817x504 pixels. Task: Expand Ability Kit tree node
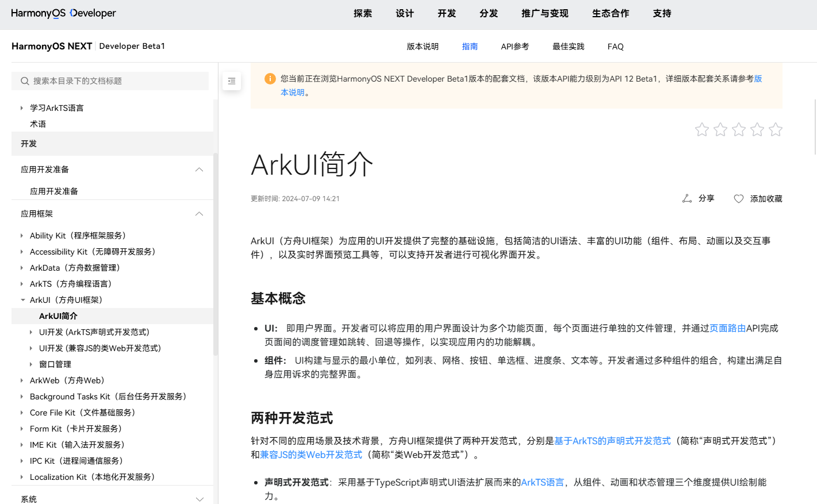[22, 236]
